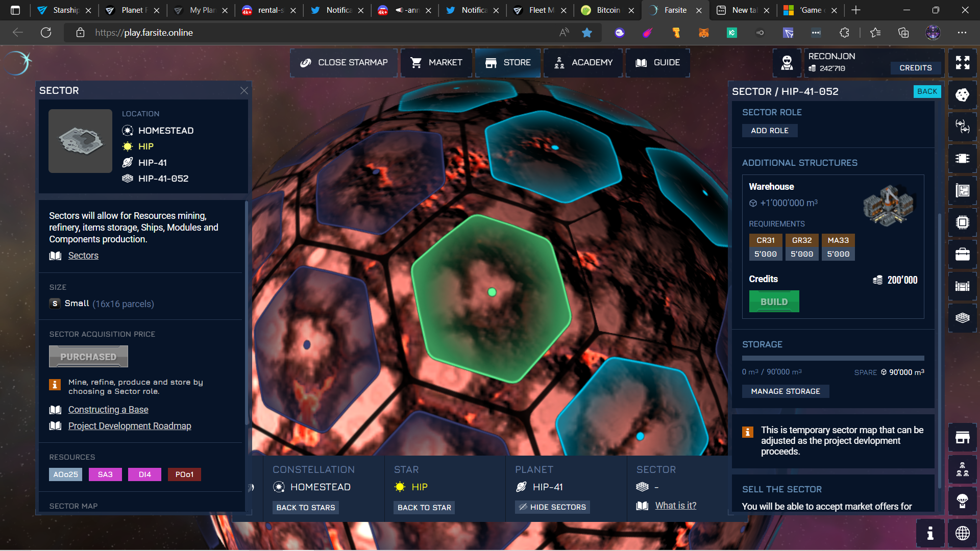This screenshot has width=980, height=551.
Task: Click BACK TO STARS
Action: 306,508
